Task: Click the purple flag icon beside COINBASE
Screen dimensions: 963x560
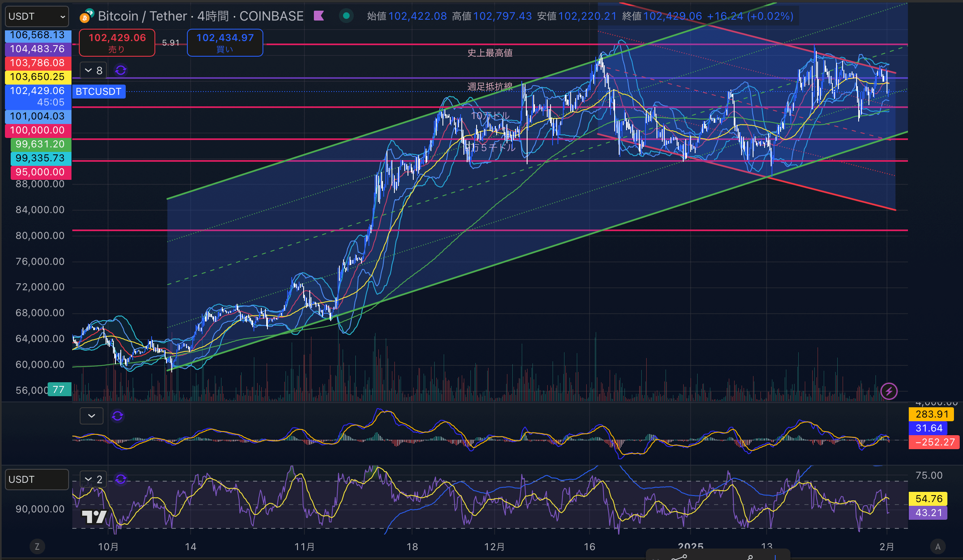Action: click(x=319, y=16)
